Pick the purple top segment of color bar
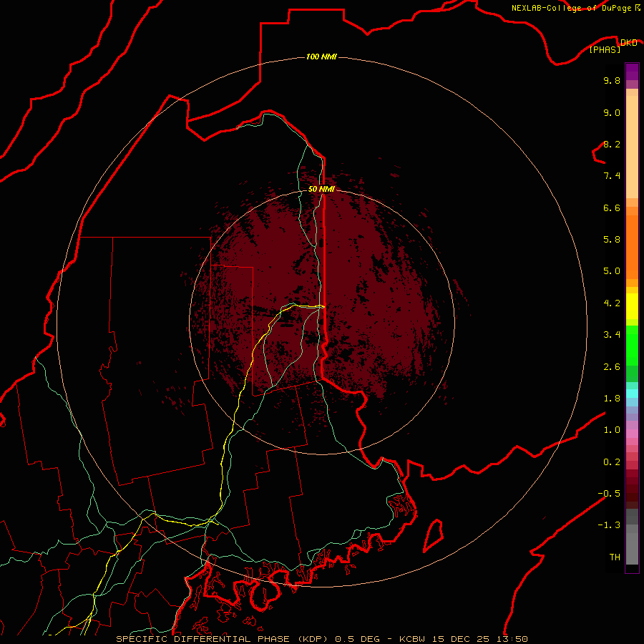644x644 pixels. pos(632,72)
